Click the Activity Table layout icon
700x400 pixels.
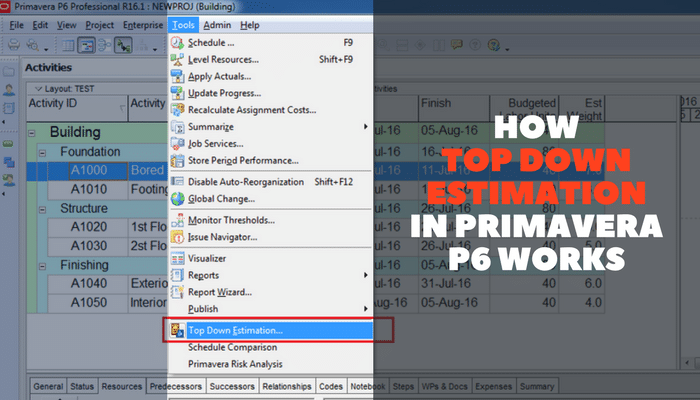(x=68, y=45)
